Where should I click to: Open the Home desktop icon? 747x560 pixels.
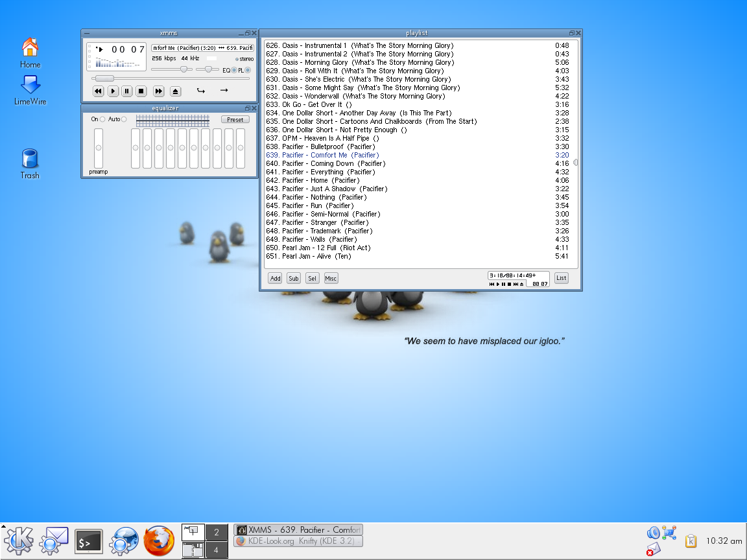[x=30, y=53]
